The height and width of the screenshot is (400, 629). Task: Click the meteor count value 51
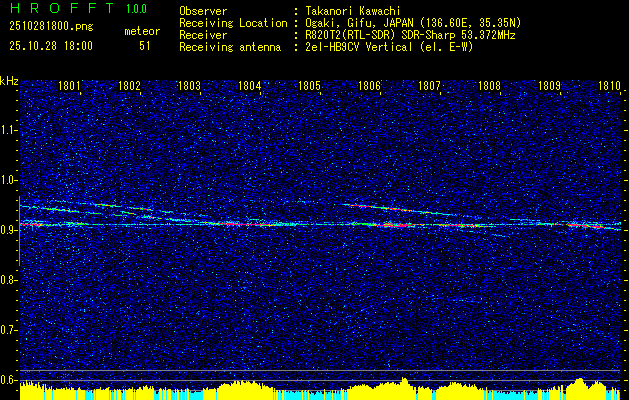pyautogui.click(x=145, y=45)
